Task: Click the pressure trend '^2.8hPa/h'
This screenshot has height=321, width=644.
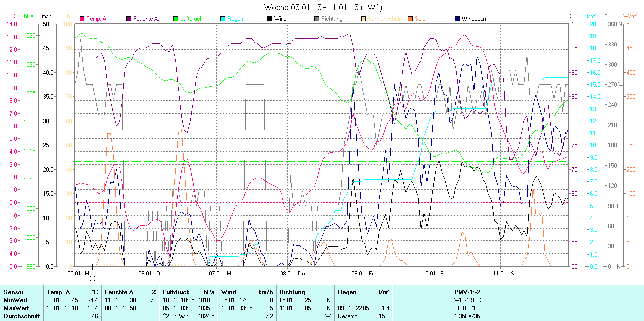Action: [176, 316]
